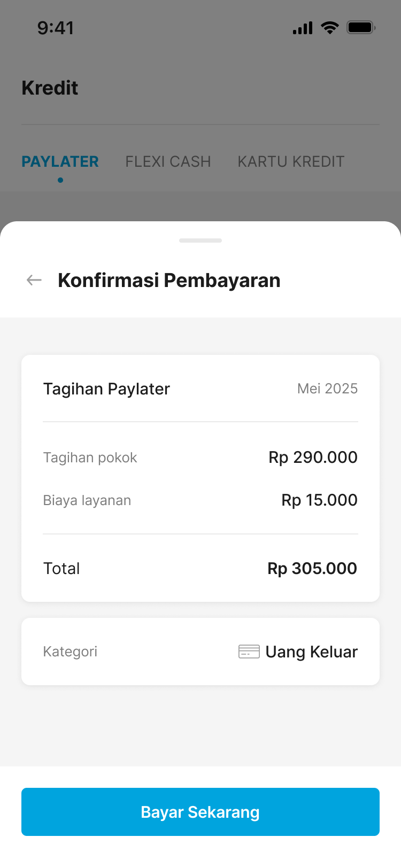Tap the Mei 2025 billing period
The width and height of the screenshot is (401, 868).
(x=327, y=389)
